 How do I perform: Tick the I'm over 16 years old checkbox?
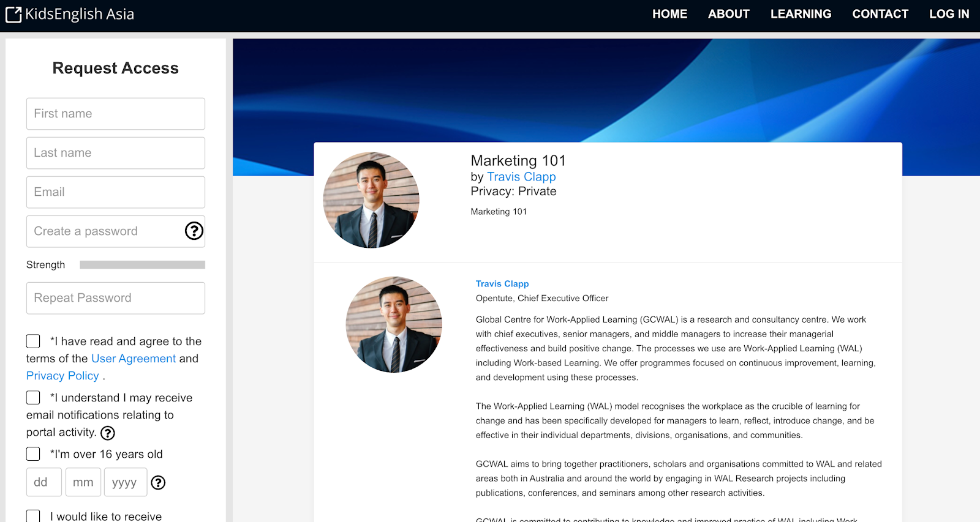pyautogui.click(x=33, y=454)
